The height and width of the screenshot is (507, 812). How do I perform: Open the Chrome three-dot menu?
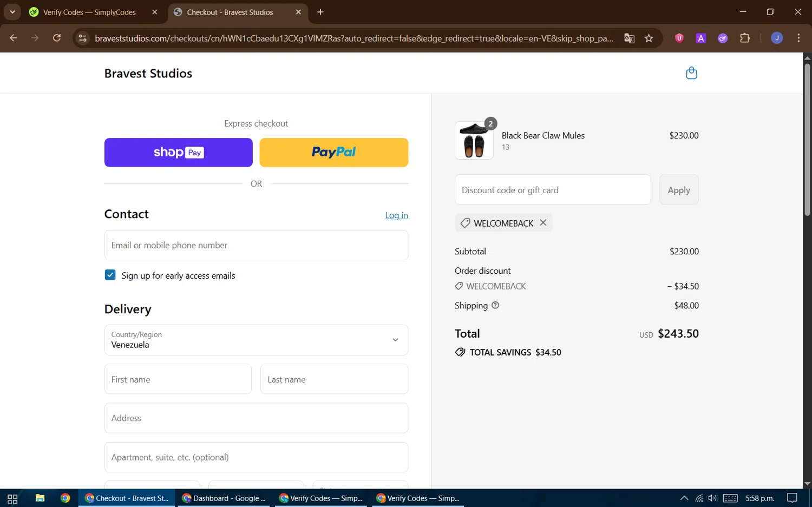pyautogui.click(x=798, y=38)
